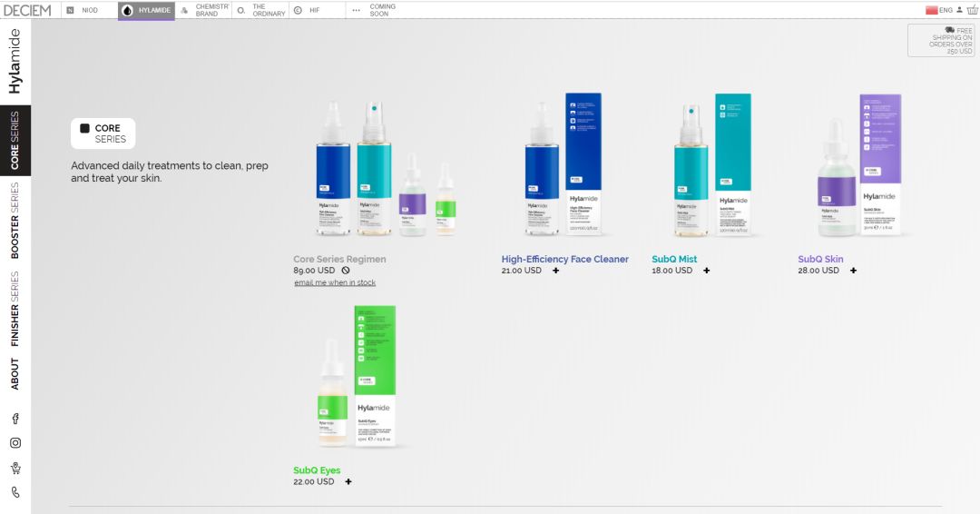Screen dimensions: 980x514
Task: Click the Core Series Regimen product image
Action: click(x=385, y=168)
